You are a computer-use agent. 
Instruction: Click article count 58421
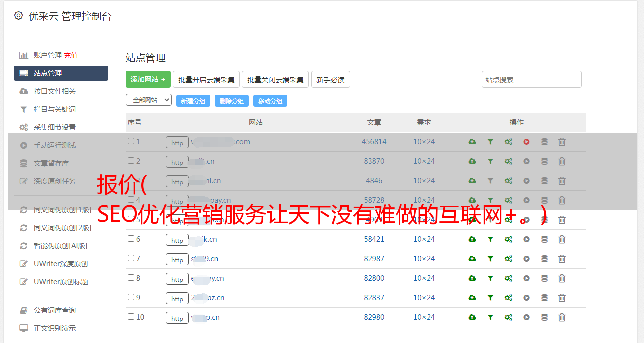(374, 239)
